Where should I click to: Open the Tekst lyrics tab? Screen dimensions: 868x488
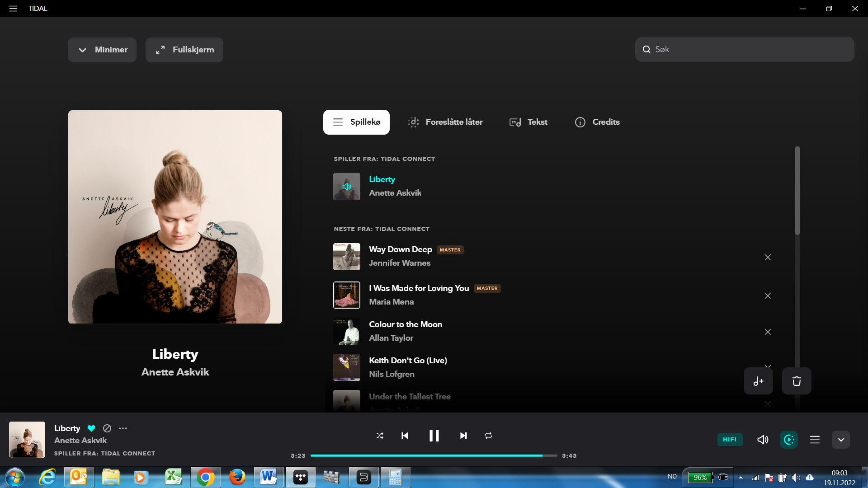(528, 122)
